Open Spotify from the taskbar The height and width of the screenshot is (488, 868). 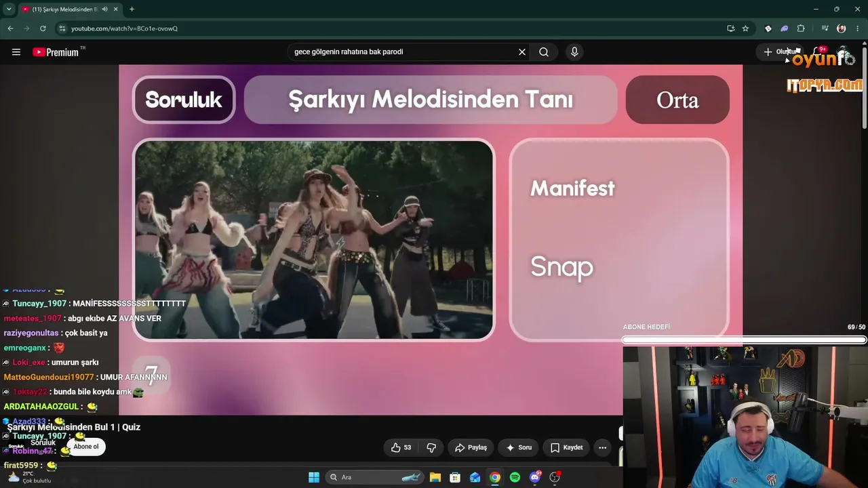tap(515, 477)
